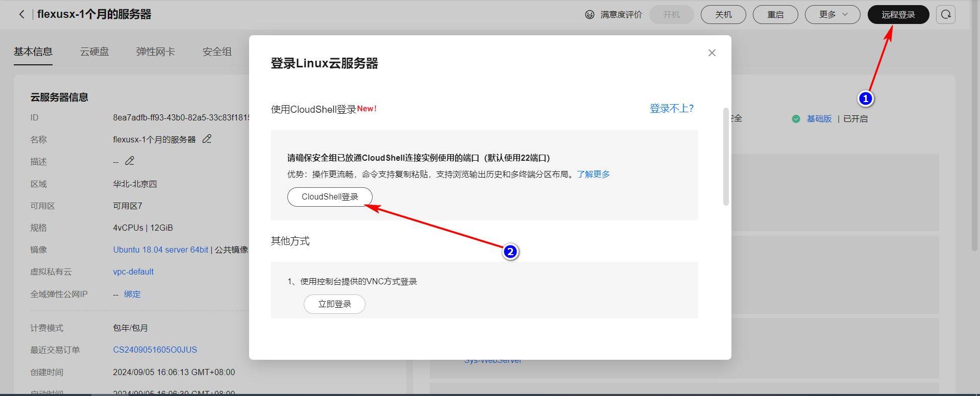This screenshot has height=396, width=980.
Task: Expand the 更多 dropdown menu
Action: point(832,14)
